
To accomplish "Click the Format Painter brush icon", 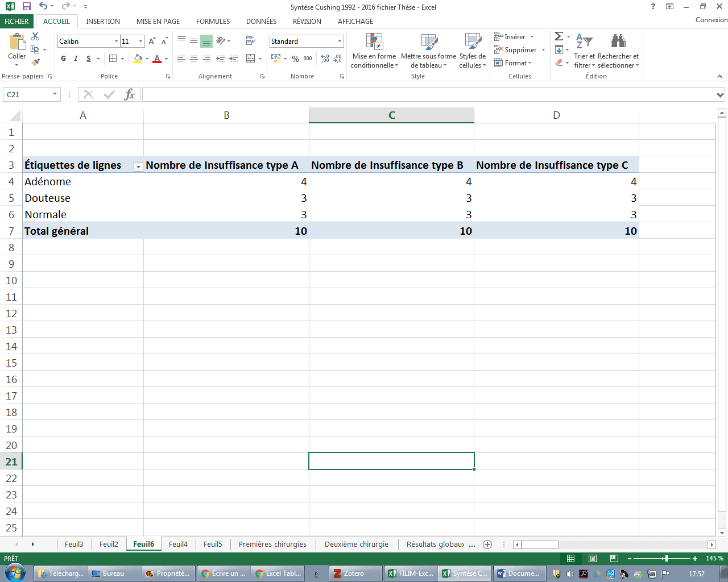I will [35, 63].
